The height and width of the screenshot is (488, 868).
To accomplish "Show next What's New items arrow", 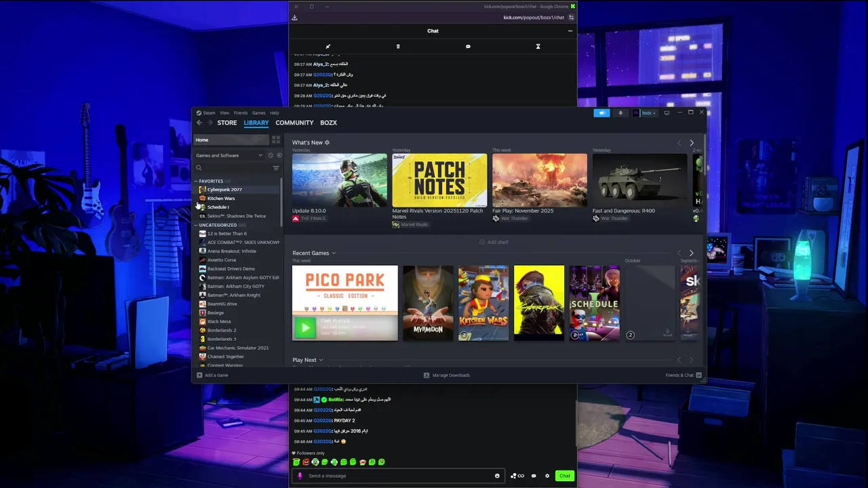I will [x=692, y=143].
